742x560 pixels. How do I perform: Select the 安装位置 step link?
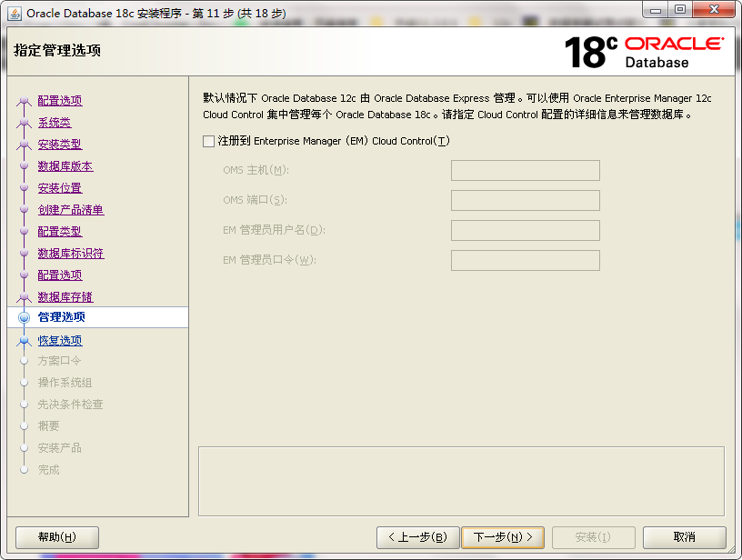point(60,188)
